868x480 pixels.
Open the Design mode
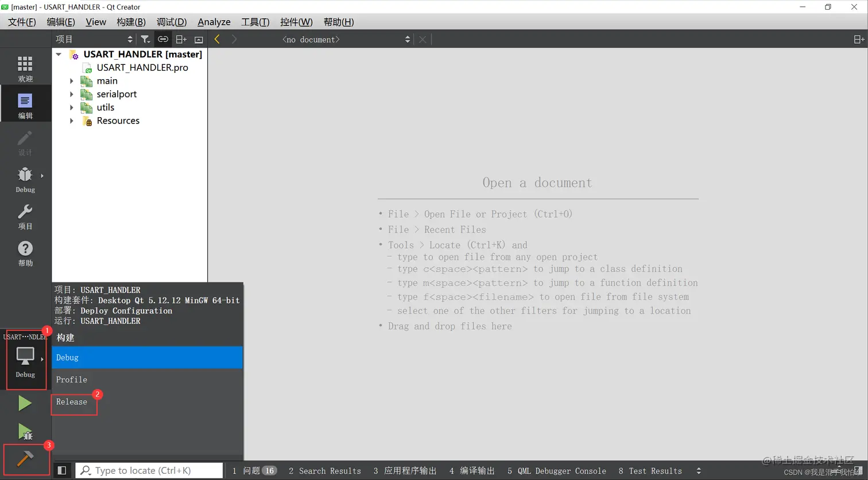[25, 143]
